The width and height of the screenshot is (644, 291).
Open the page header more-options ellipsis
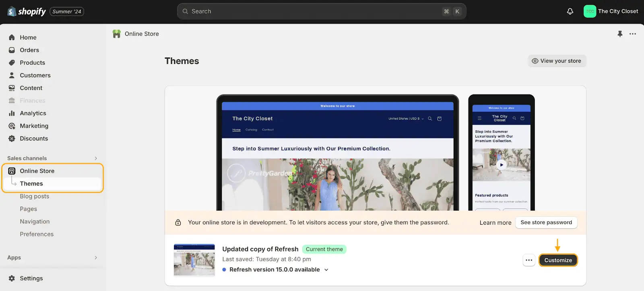pyautogui.click(x=633, y=34)
